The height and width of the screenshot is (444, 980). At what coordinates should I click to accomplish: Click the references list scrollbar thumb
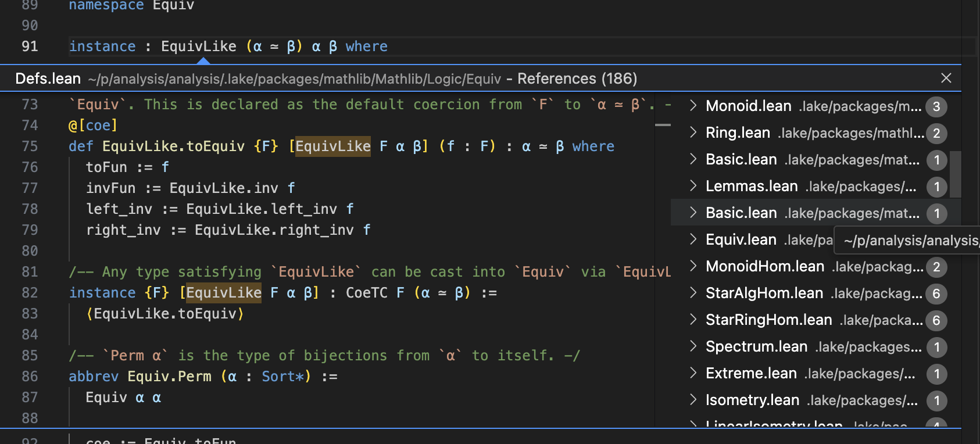[x=955, y=174]
